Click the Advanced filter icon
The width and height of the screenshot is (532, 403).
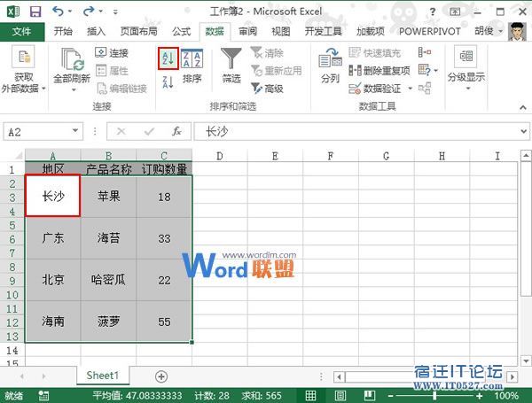(x=256, y=88)
